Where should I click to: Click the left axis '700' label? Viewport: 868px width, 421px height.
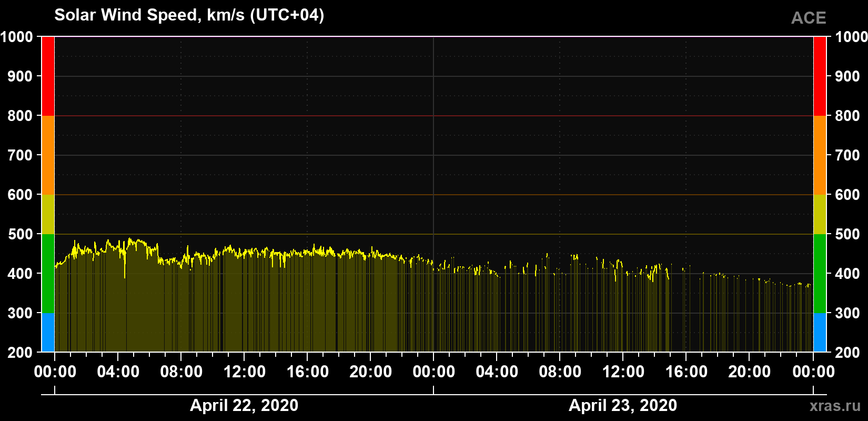click(x=21, y=155)
